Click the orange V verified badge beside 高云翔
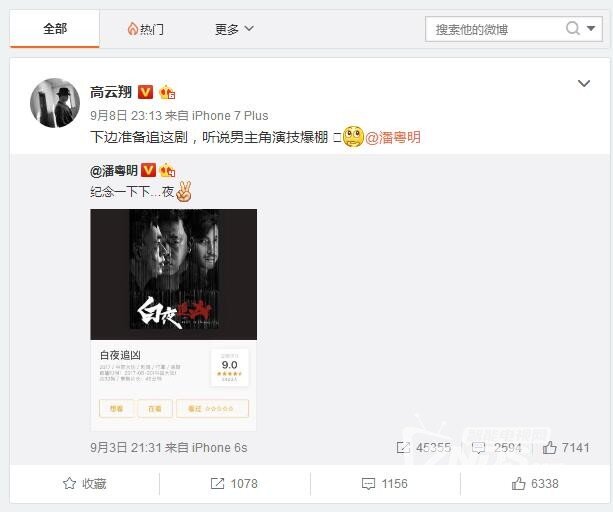This screenshot has height=512, width=613. pyautogui.click(x=145, y=92)
